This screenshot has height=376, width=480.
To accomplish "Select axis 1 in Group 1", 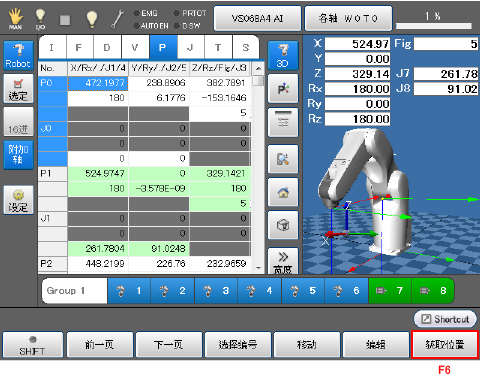I will click(129, 291).
